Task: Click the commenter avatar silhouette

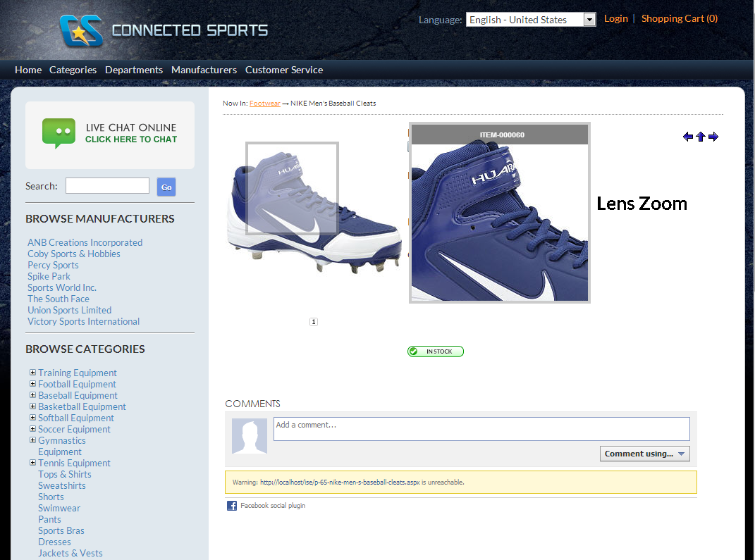Action: tap(250, 436)
